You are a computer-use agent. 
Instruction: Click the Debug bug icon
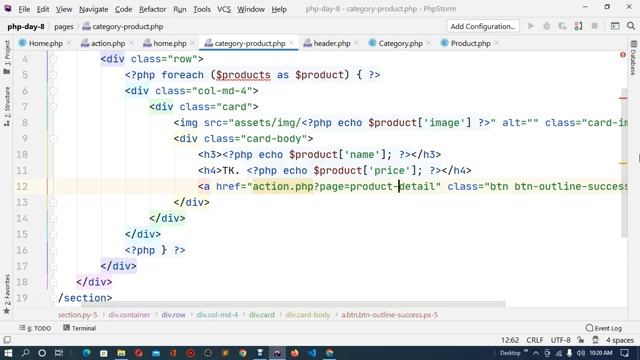[547, 26]
